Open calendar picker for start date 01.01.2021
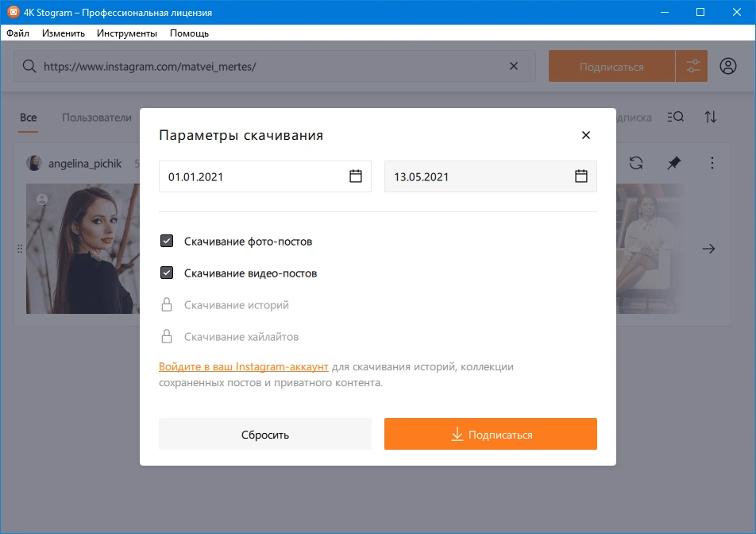The image size is (756, 534). [355, 176]
